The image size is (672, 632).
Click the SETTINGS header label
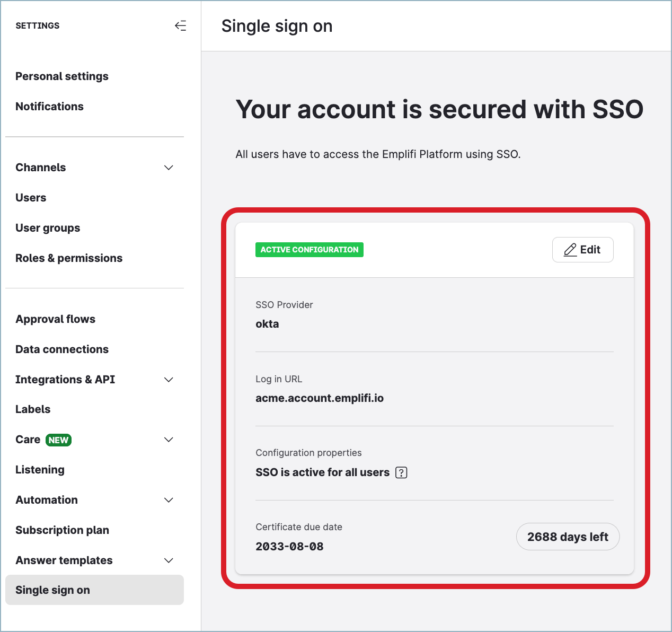click(37, 25)
